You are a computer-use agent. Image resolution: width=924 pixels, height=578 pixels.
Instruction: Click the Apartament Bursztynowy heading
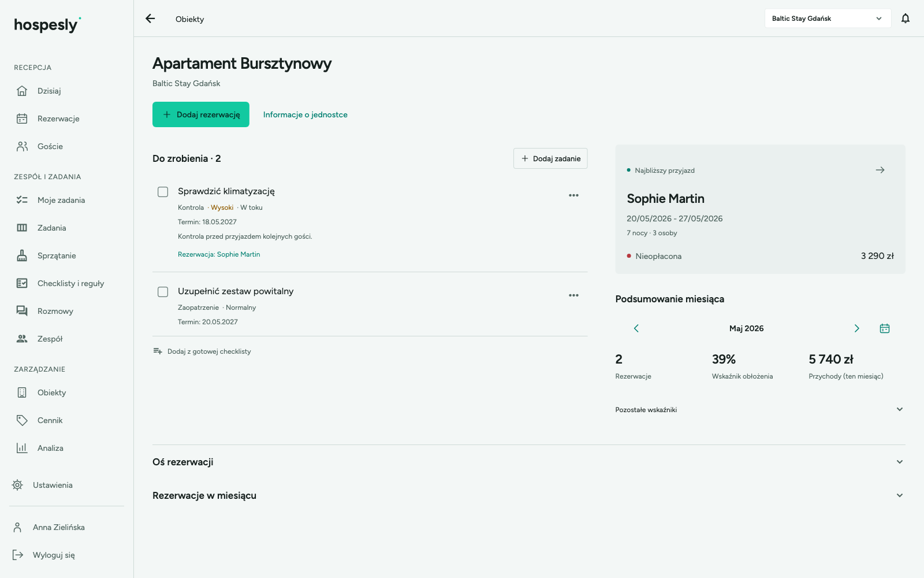242,64
